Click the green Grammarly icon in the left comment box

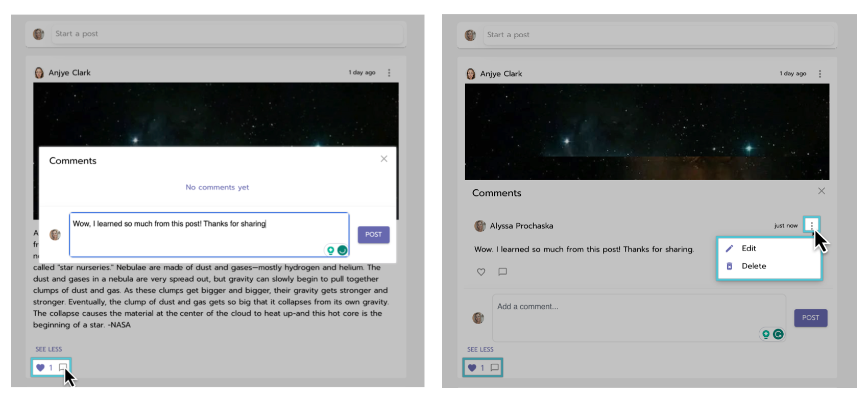point(342,250)
